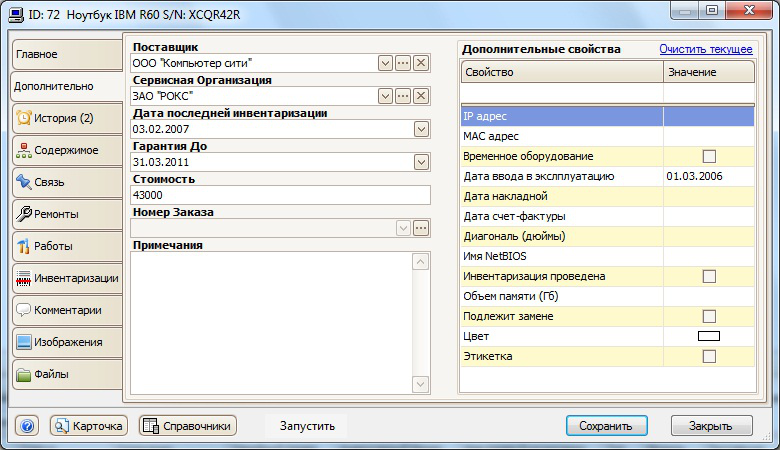Viewport: 780px width, 450px height.
Task: Click Закрыть button
Action: click(x=711, y=426)
